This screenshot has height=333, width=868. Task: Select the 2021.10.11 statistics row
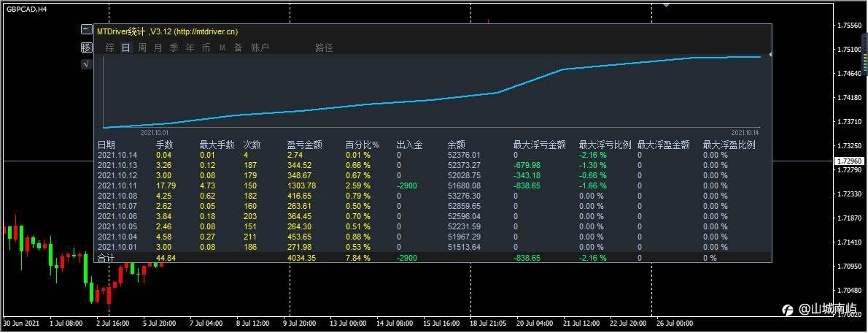433,185
